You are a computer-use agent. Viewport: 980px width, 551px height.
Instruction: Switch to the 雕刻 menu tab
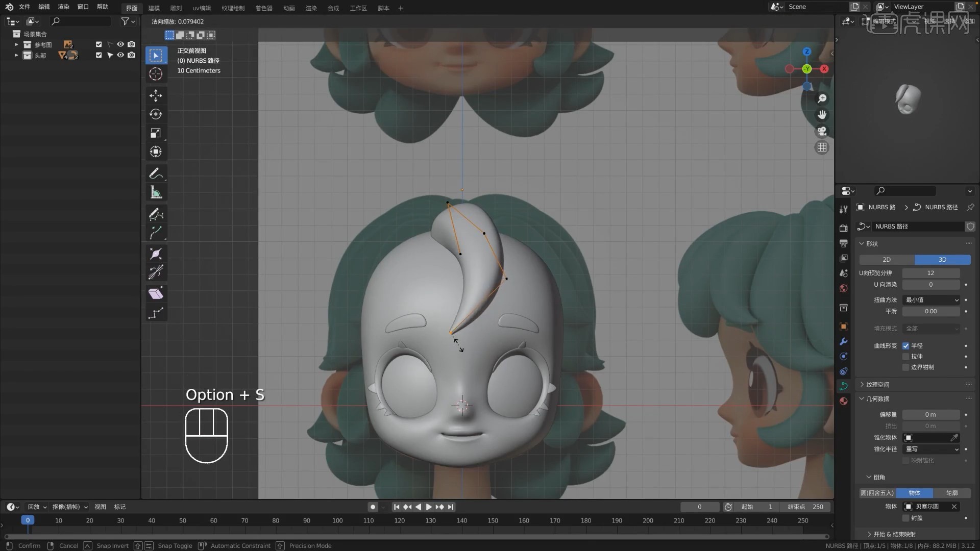point(176,8)
